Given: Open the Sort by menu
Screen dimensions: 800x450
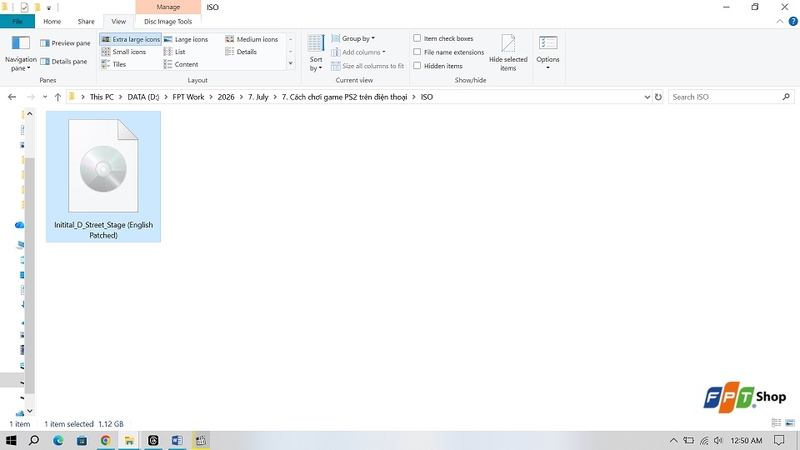Looking at the screenshot, I should pos(316,53).
